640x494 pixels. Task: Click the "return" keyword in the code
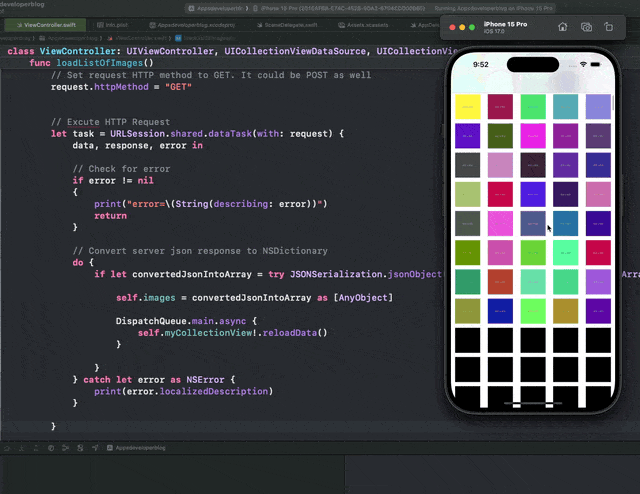click(111, 216)
